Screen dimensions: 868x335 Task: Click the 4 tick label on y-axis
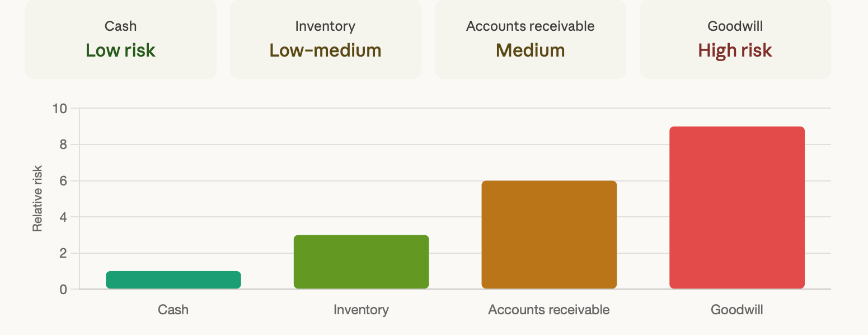(x=63, y=217)
